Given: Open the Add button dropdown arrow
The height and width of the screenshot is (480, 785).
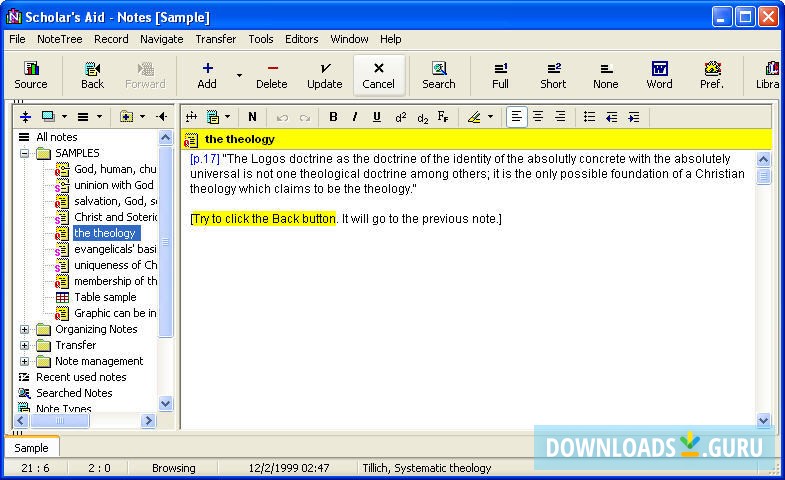Looking at the screenshot, I should click(239, 75).
